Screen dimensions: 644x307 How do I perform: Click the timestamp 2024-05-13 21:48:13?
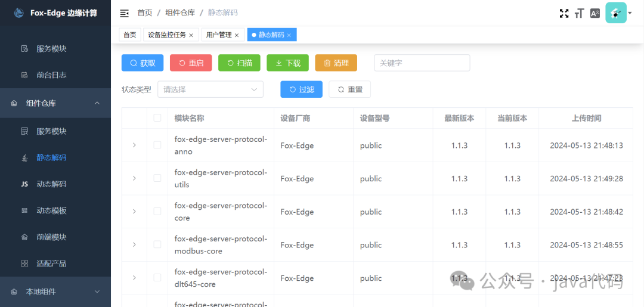(x=587, y=145)
